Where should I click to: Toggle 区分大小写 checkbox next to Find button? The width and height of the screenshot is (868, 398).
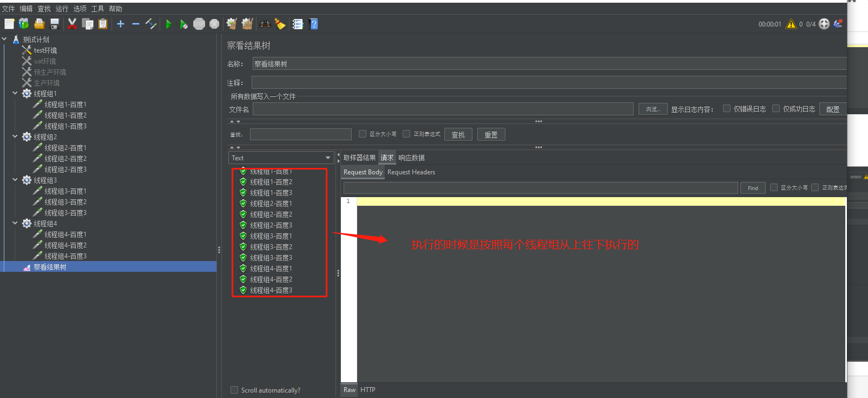(774, 187)
